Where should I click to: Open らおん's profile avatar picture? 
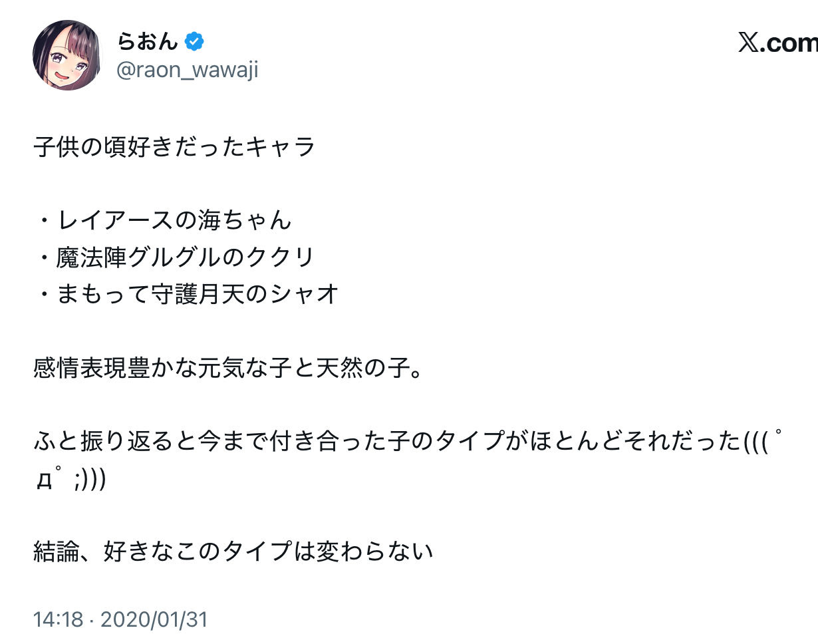click(67, 55)
